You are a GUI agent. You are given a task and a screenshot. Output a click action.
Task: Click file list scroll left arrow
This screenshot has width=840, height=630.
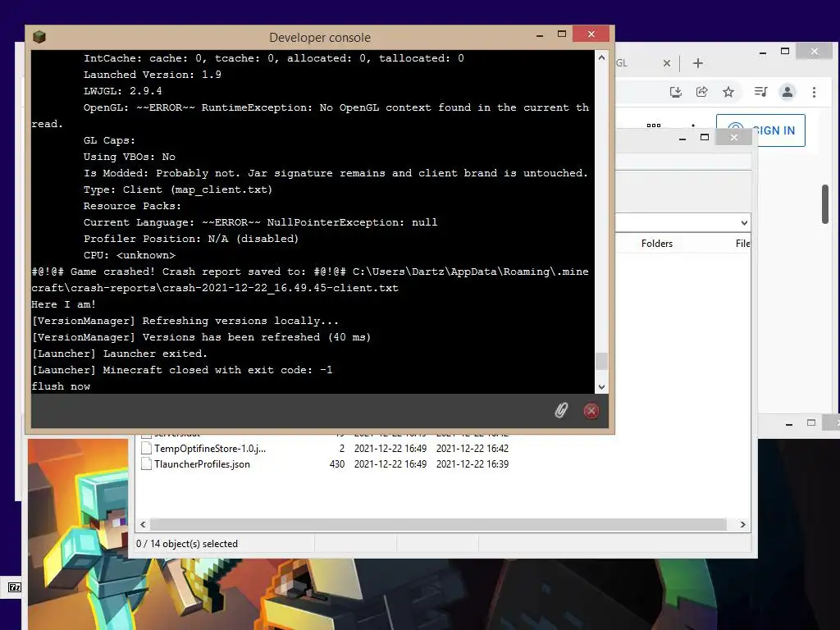point(143,524)
